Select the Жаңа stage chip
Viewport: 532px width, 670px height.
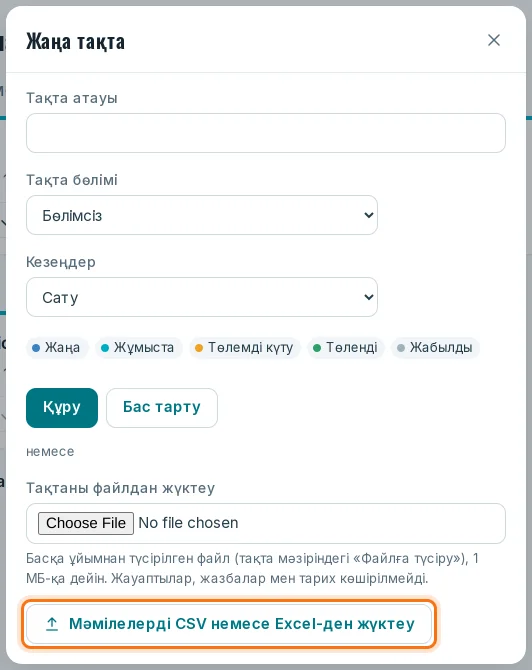tap(57, 347)
